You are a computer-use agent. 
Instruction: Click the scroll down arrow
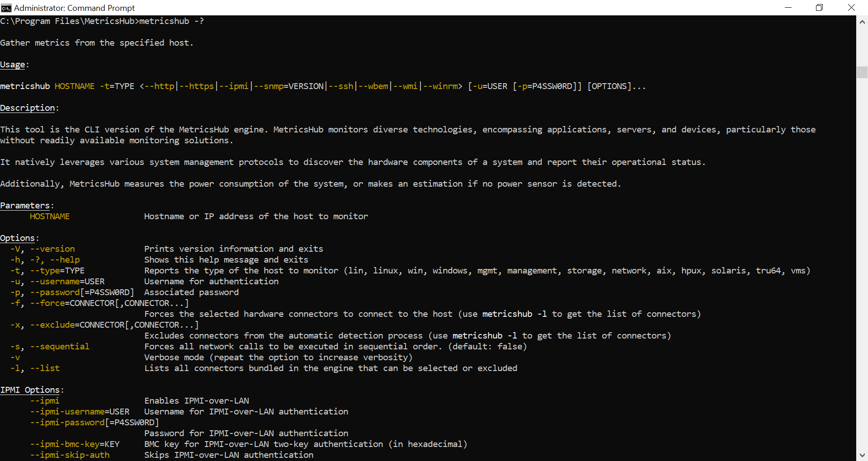(x=862, y=455)
